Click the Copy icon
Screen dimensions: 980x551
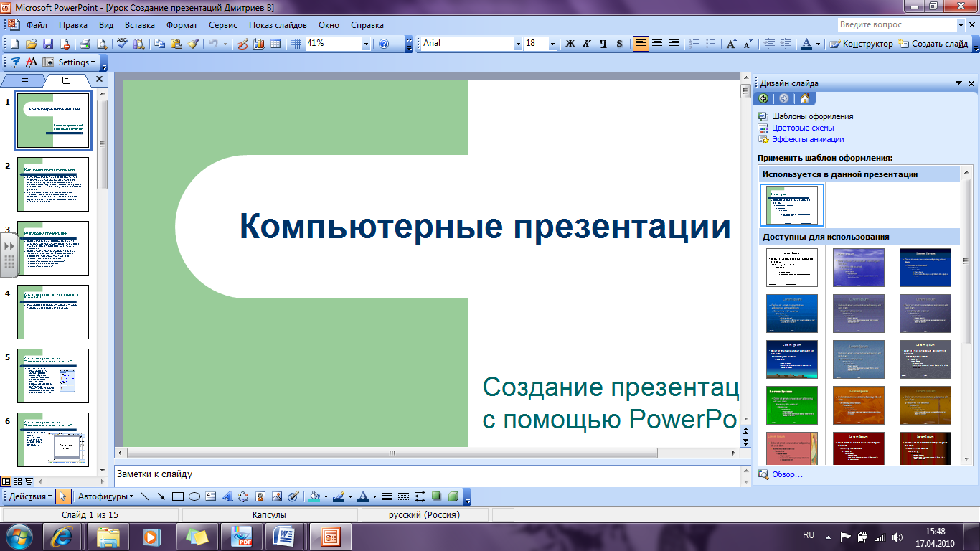point(159,44)
